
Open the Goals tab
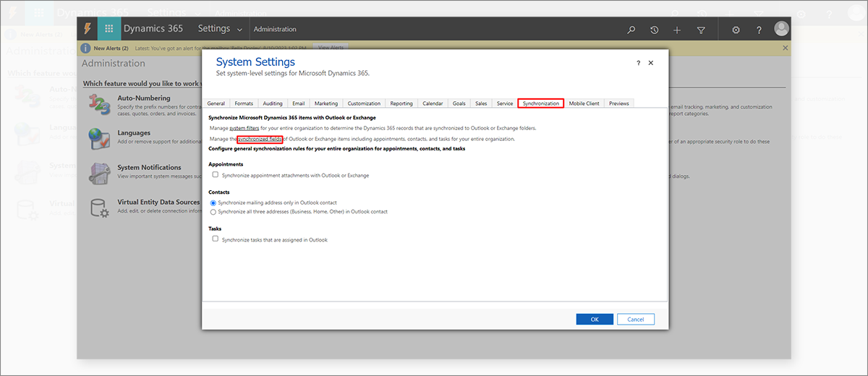click(x=459, y=103)
